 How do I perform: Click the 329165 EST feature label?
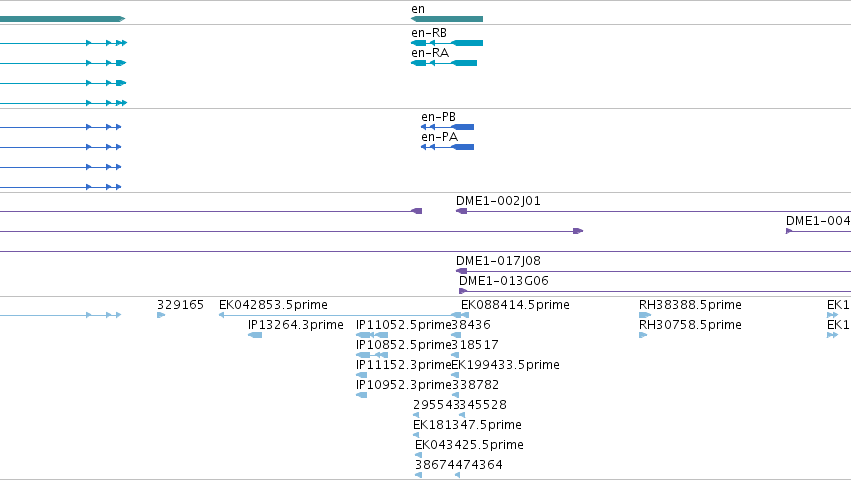[180, 305]
